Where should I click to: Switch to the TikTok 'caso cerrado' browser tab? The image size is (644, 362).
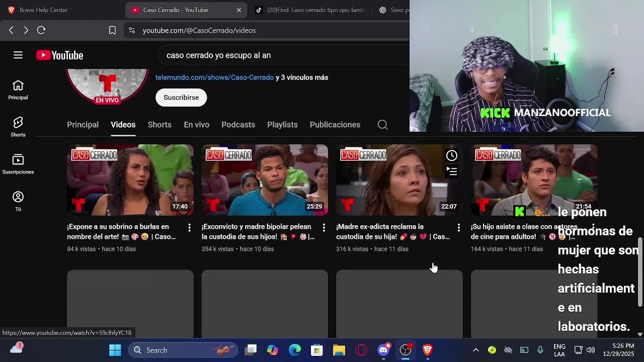click(x=310, y=10)
